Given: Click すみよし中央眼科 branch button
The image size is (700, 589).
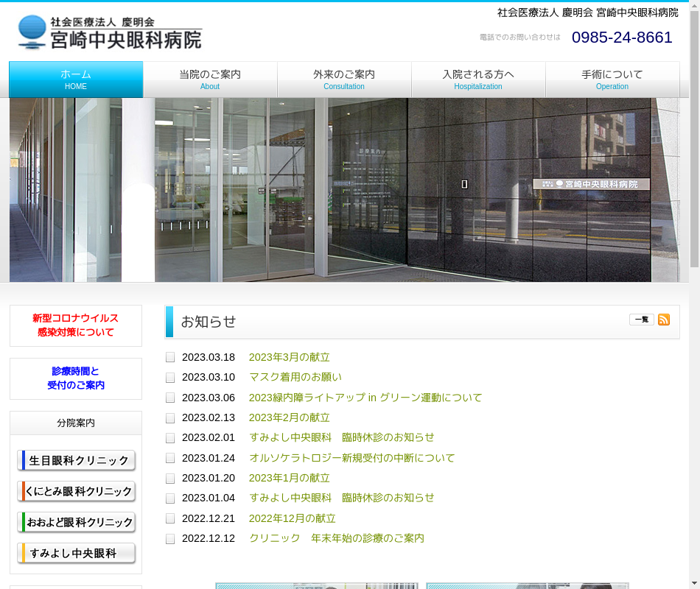Looking at the screenshot, I should coord(77,554).
